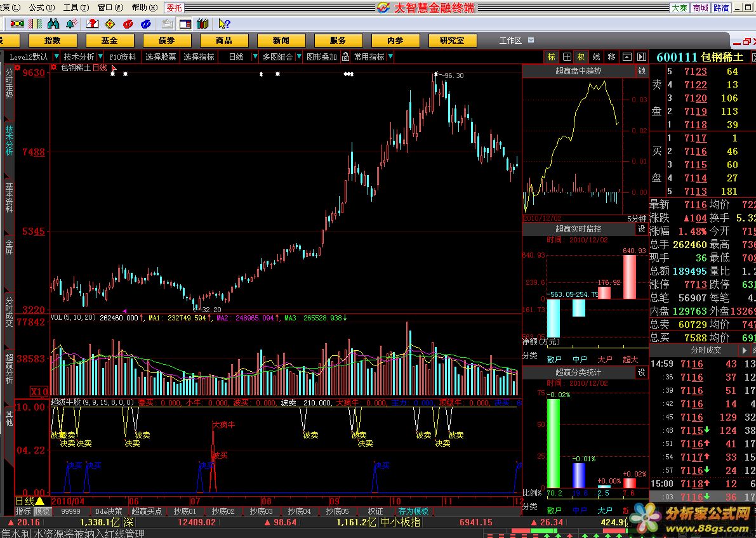Switch to 模板 mode at bottom
This screenshot has width=756, height=538.
point(41,511)
